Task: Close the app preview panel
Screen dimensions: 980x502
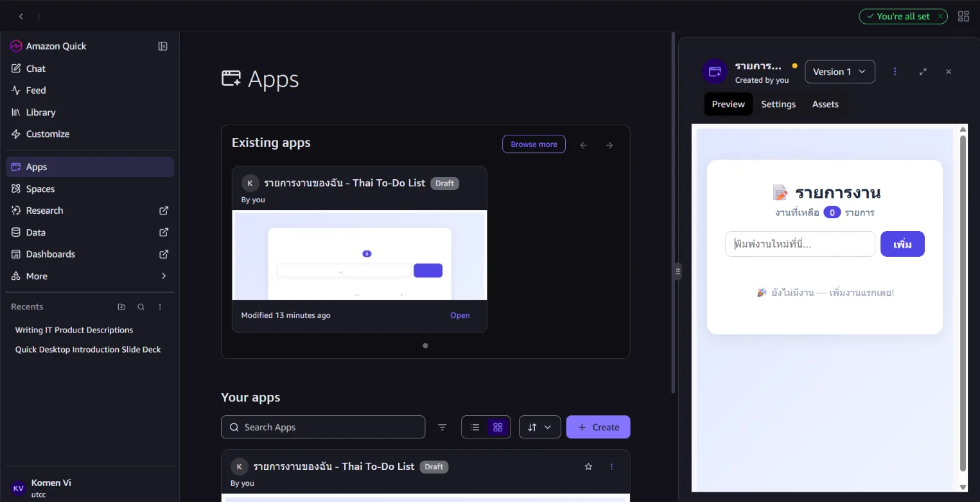Action: 949,72
